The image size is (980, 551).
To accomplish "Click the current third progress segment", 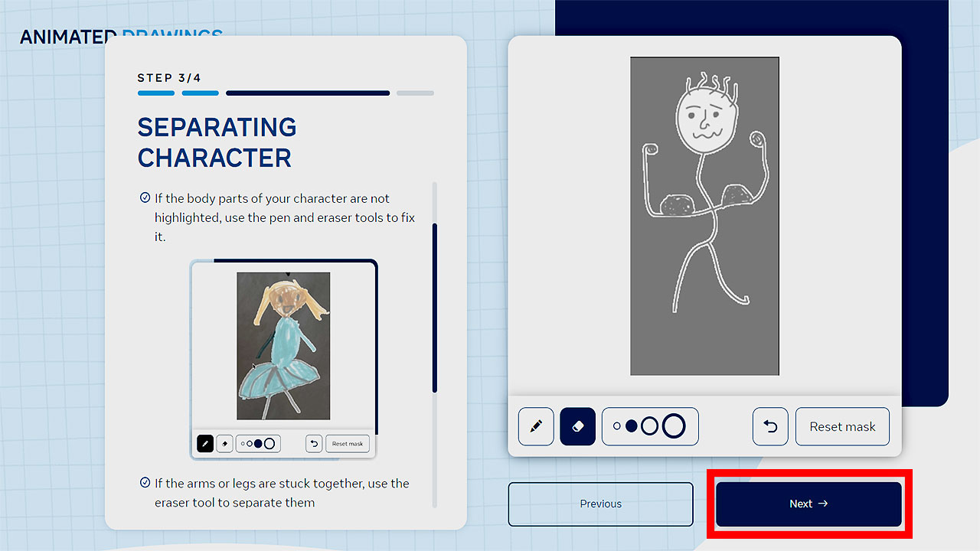I will 308,93.
